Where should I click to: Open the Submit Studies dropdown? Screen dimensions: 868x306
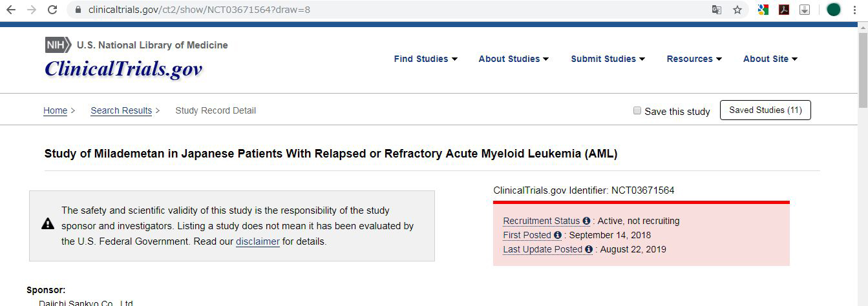[608, 59]
